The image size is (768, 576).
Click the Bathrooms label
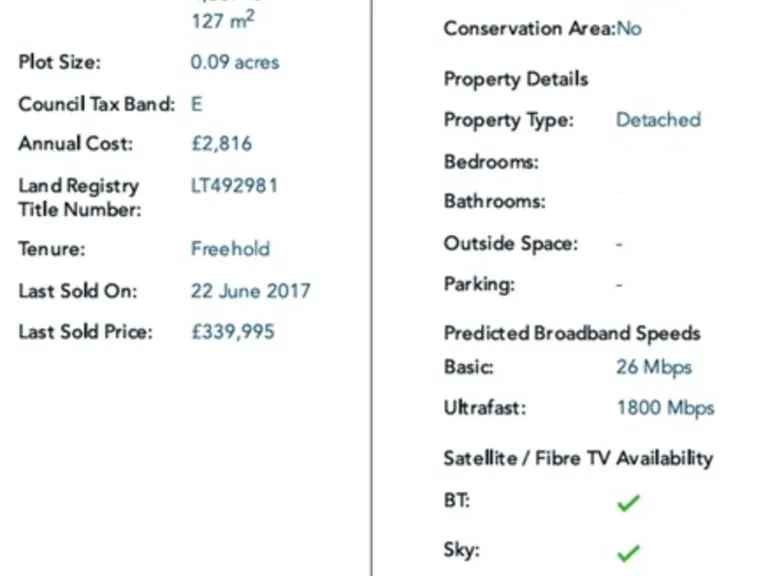click(495, 202)
